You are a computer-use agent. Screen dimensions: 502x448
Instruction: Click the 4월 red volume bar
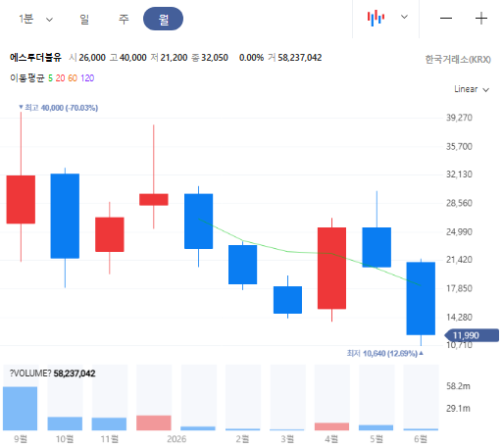[x=331, y=426]
